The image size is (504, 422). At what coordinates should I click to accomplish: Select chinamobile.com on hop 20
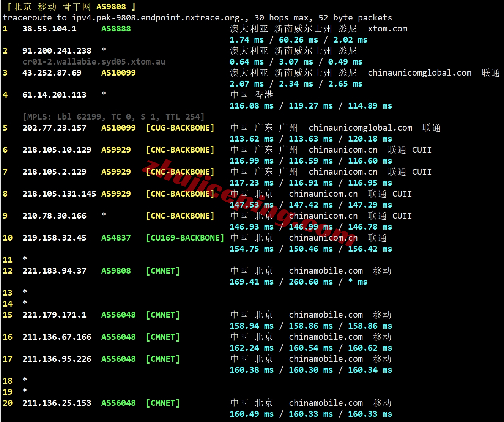coord(326,403)
